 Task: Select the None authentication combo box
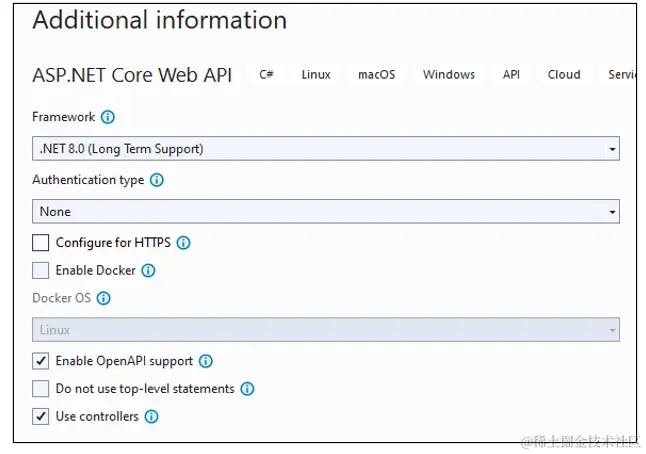[326, 211]
